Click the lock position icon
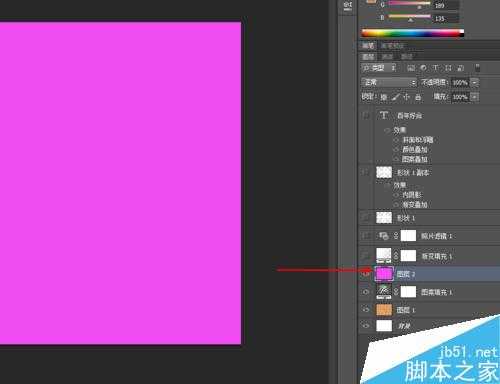The width and height of the screenshot is (500, 384). click(x=406, y=97)
